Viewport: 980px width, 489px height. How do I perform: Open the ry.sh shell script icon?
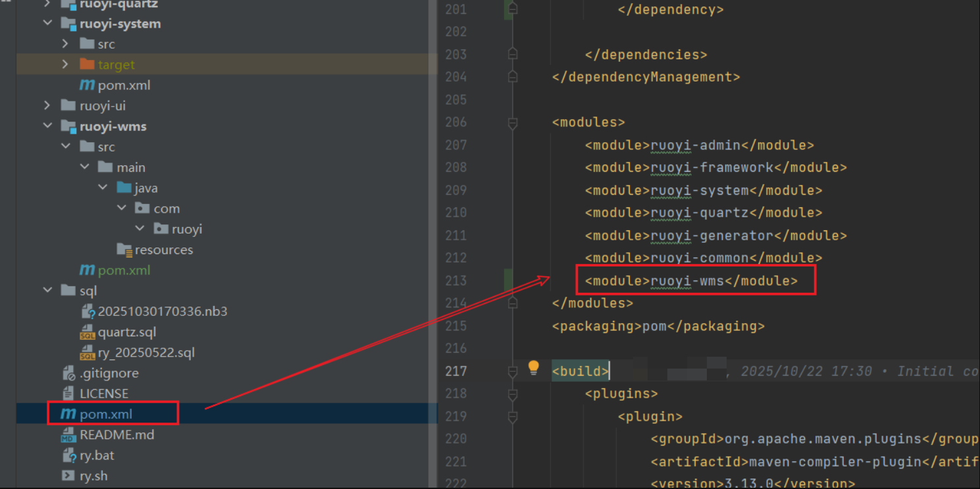pos(68,475)
